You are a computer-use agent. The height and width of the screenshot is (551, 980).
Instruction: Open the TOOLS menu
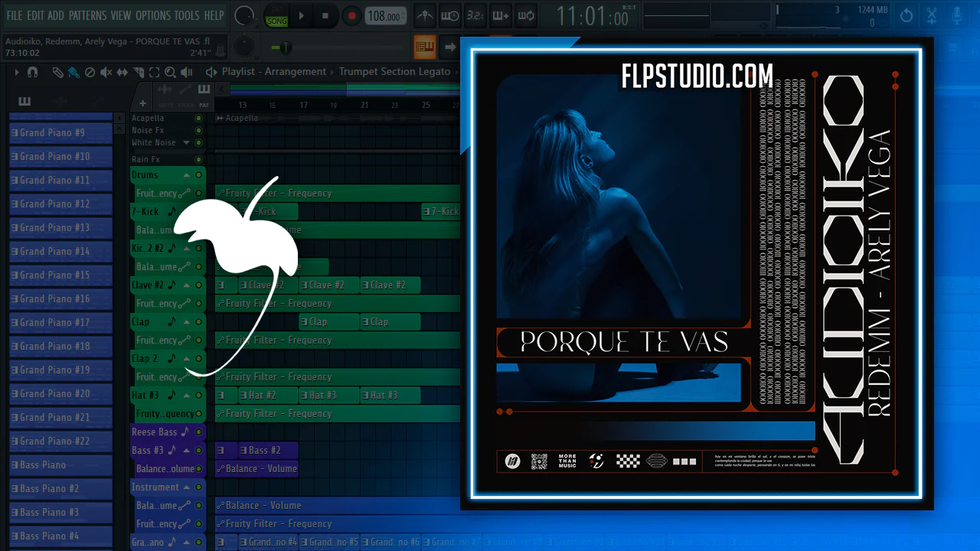click(187, 15)
